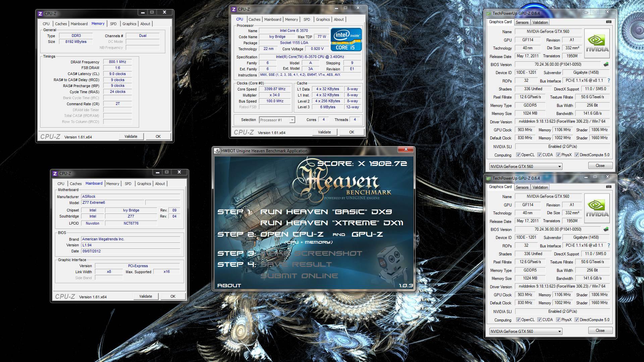The height and width of the screenshot is (362, 644).
Task: Click Validate button in Memory CPU-Z window
Action: pyautogui.click(x=131, y=136)
